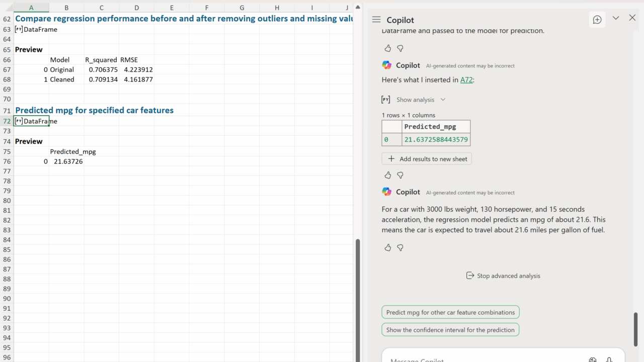Open the Copilot hamburger menu
Viewport: 644px width, 362px height.
point(376,20)
